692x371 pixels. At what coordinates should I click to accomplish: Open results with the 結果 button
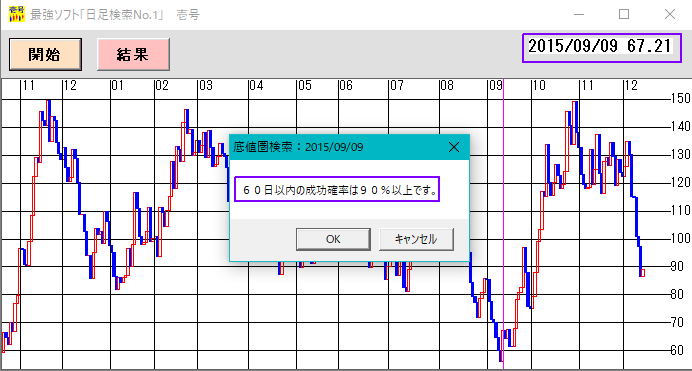[133, 54]
